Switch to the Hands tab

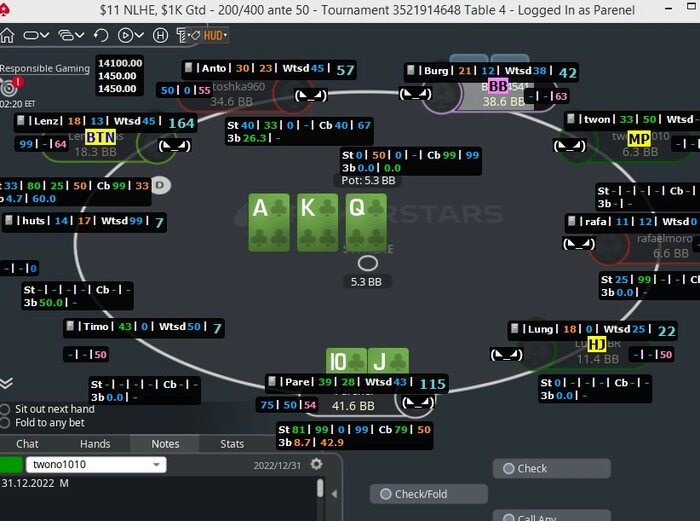point(95,444)
